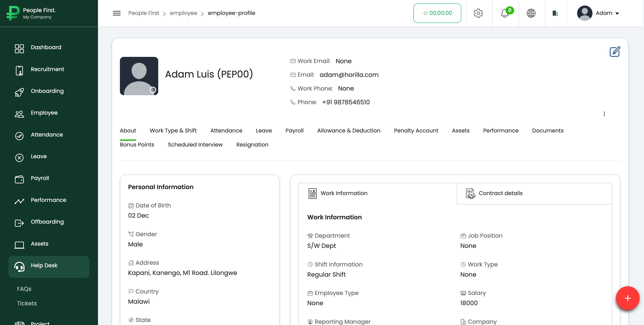Open the notifications bell icon

tap(505, 13)
